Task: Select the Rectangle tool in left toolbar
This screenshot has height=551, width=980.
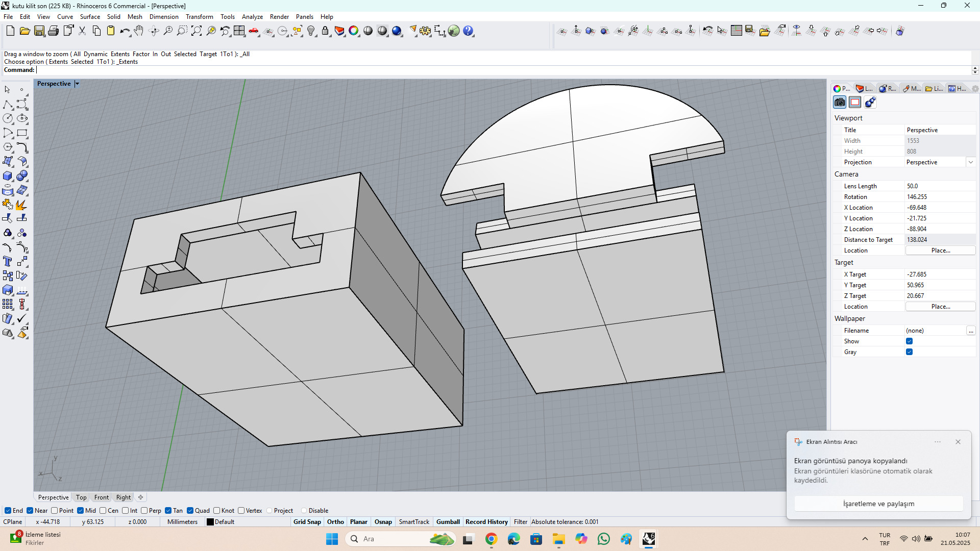Action: [22, 133]
